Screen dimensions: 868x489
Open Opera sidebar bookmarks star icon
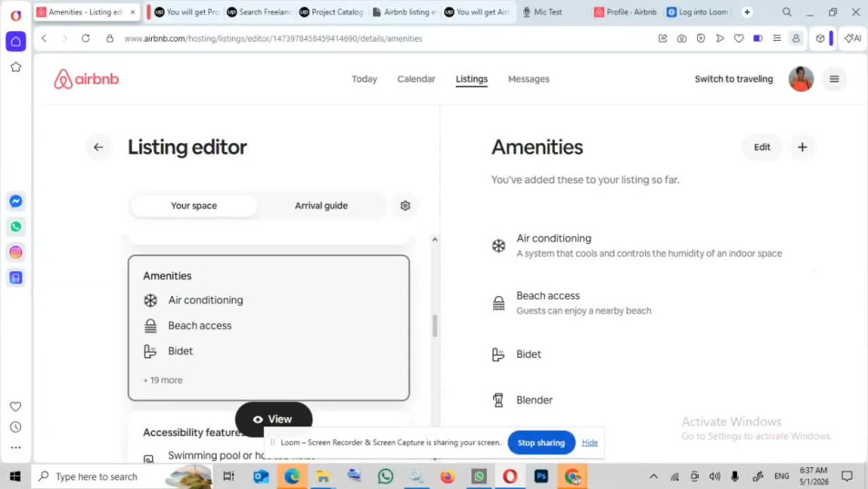[16, 67]
